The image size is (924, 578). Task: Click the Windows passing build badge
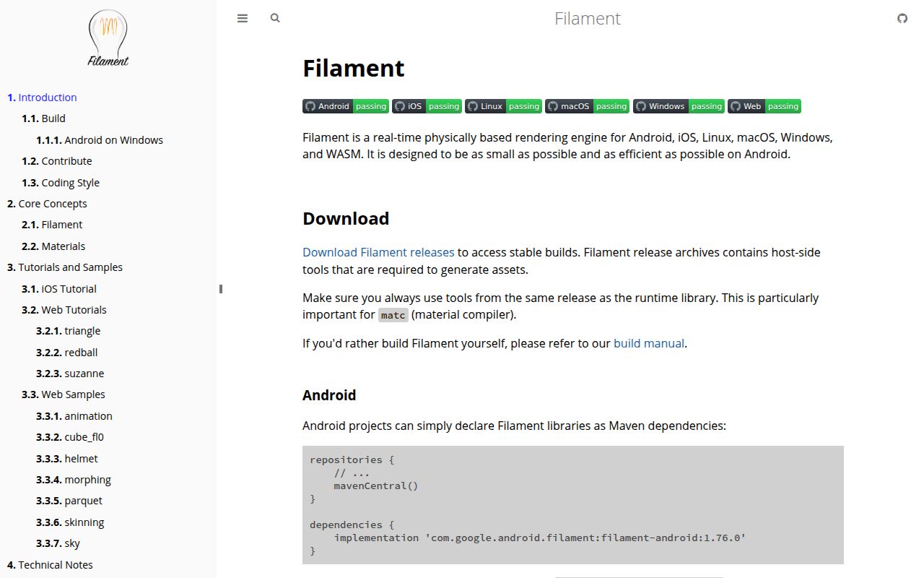pyautogui.click(x=679, y=106)
